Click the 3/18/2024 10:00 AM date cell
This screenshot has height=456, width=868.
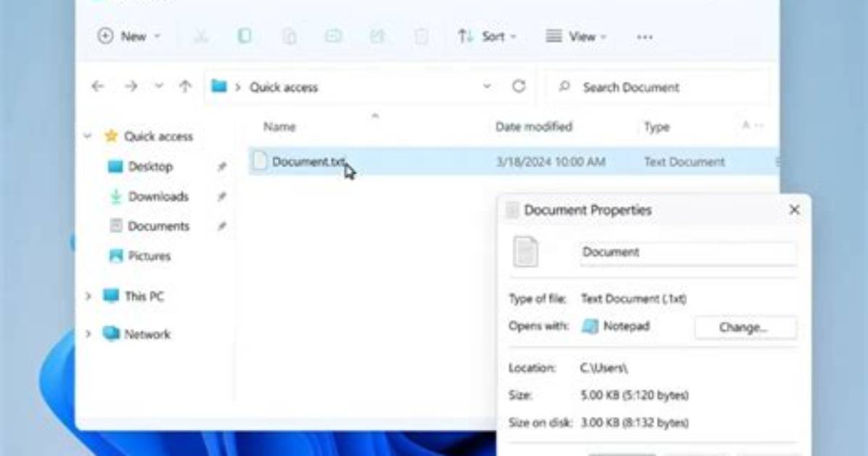pyautogui.click(x=551, y=162)
